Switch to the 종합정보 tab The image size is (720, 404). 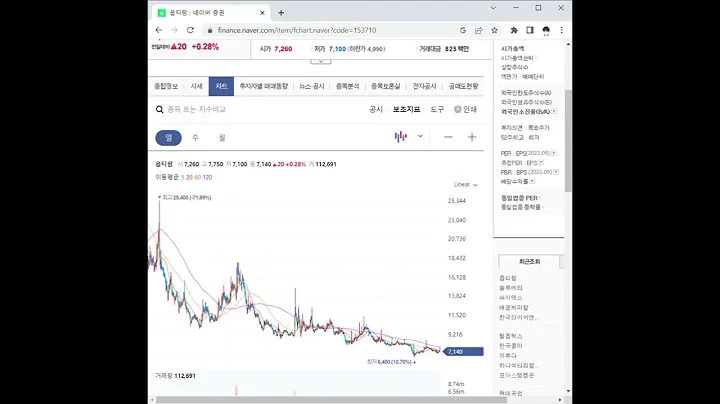(x=166, y=86)
